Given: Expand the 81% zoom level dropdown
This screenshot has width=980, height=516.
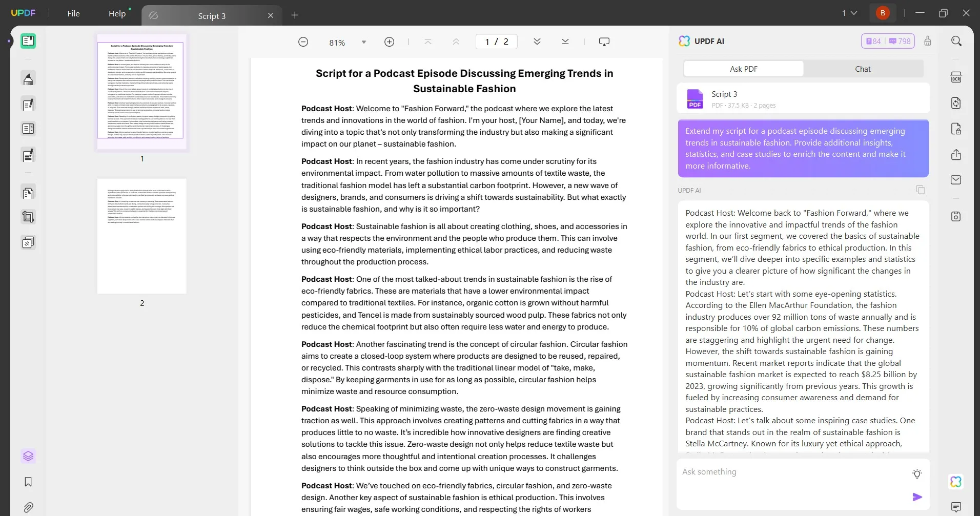Looking at the screenshot, I should click(363, 42).
